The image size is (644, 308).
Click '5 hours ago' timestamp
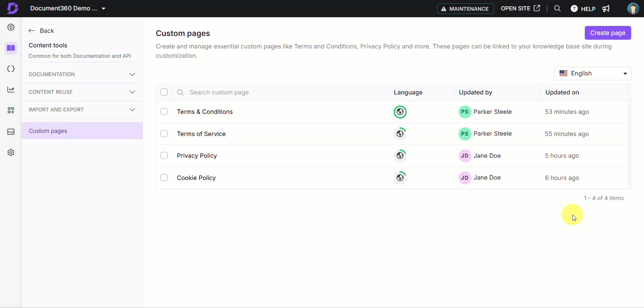(562, 156)
